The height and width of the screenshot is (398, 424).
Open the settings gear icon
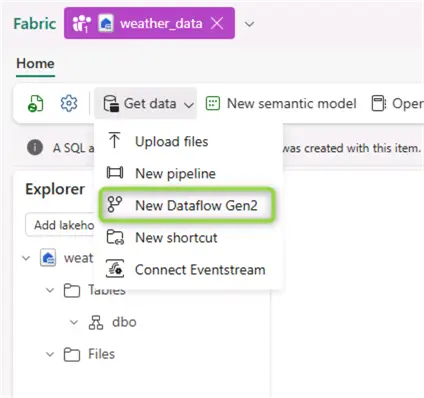[69, 103]
